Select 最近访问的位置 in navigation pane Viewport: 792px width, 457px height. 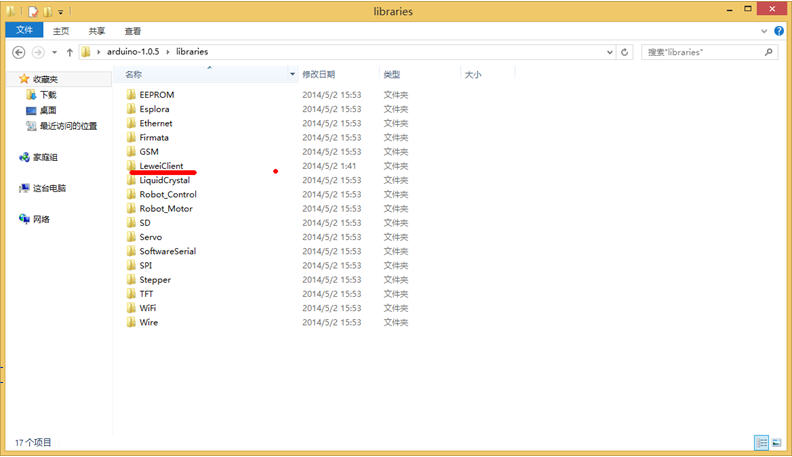(x=68, y=126)
